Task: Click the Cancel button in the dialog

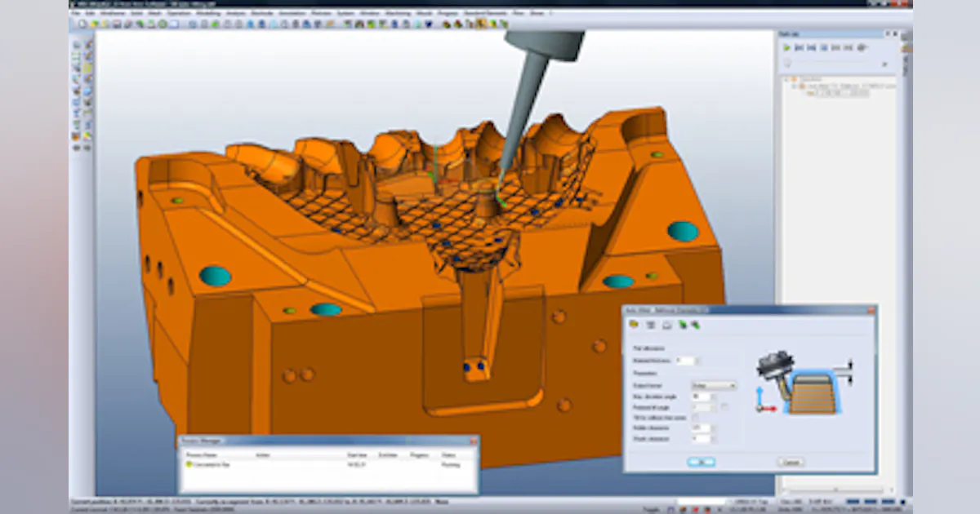Action: pos(791,463)
